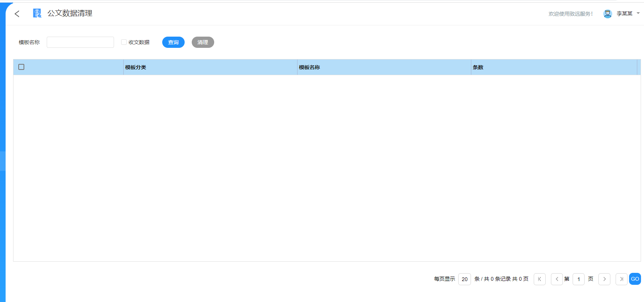
Task: Jump to the last page
Action: 621,279
